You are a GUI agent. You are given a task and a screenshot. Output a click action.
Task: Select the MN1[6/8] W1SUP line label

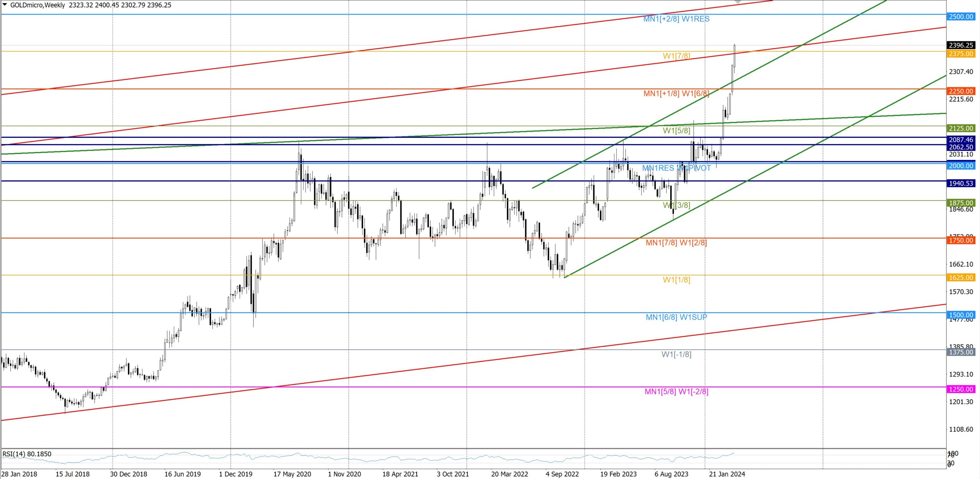click(676, 317)
